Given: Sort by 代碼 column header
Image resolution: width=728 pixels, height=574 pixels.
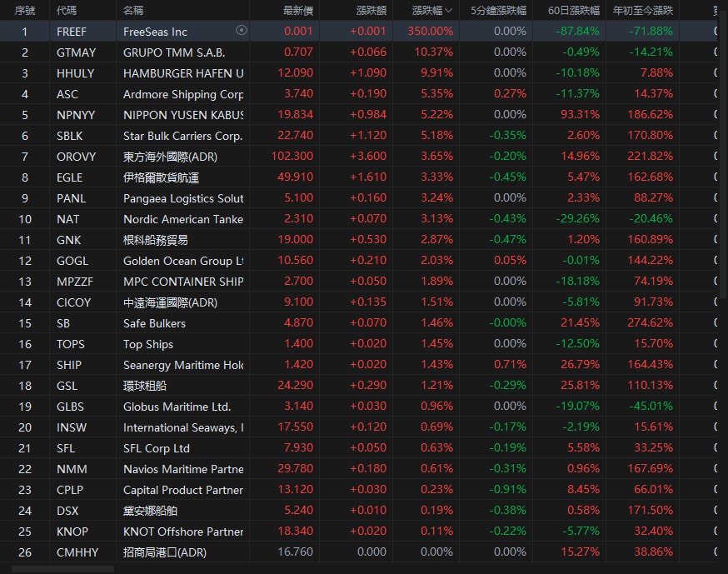Looking at the screenshot, I should (x=67, y=11).
